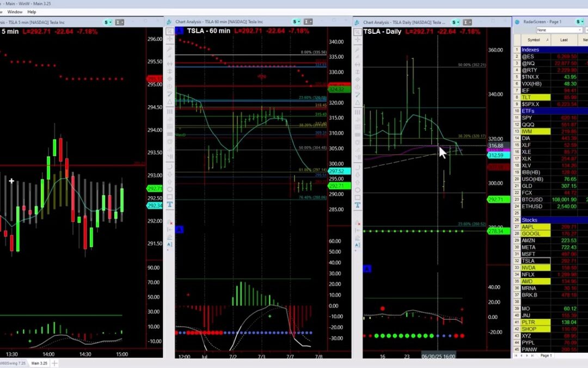Click the delete drawing icon in 60 min chart
This screenshot has width=588, height=368.
coord(169,222)
